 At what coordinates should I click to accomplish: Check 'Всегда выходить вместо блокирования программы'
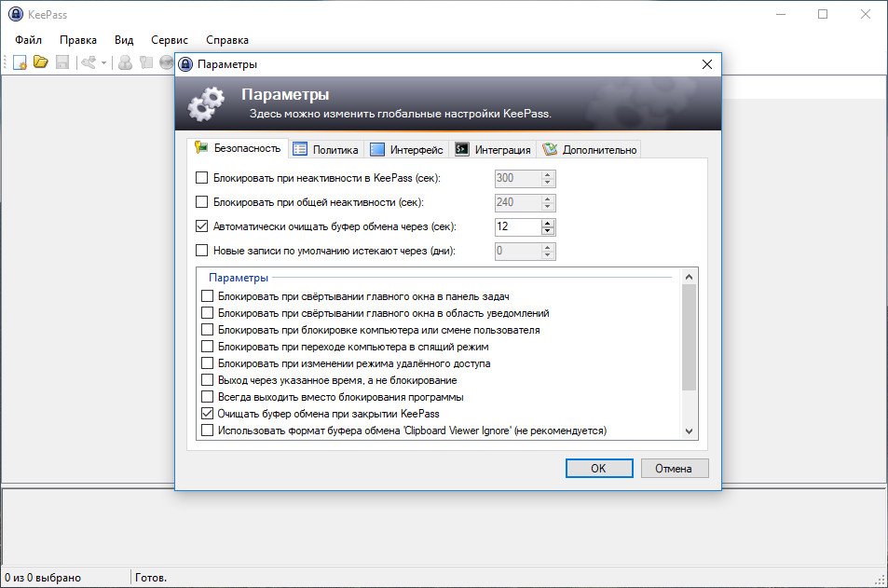[207, 397]
